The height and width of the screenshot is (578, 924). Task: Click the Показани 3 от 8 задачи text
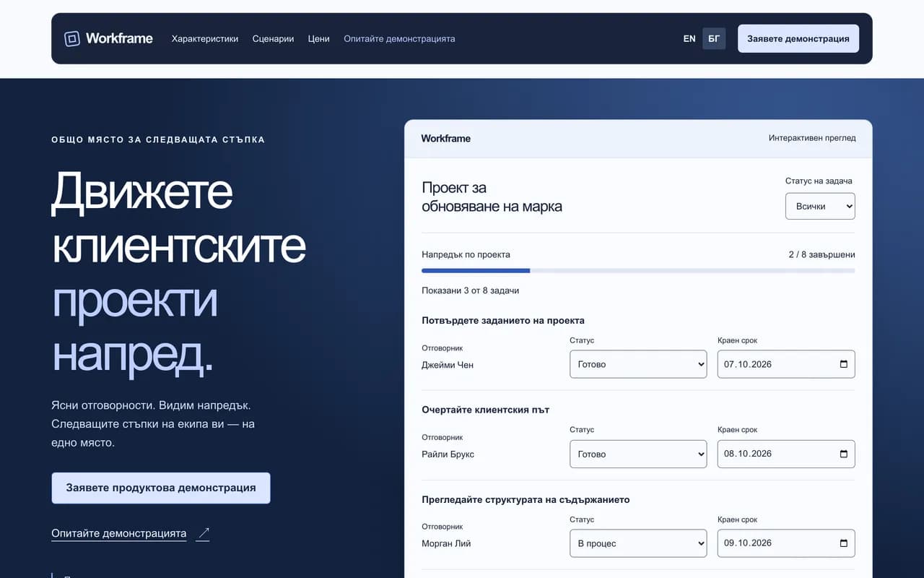[471, 290]
